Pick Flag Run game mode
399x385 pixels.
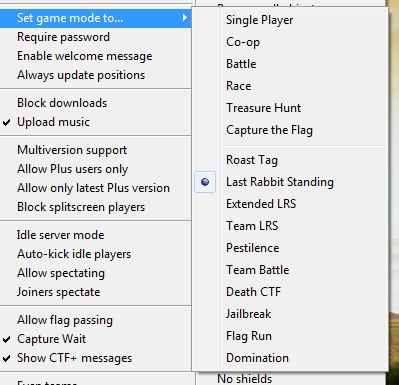pos(290,336)
